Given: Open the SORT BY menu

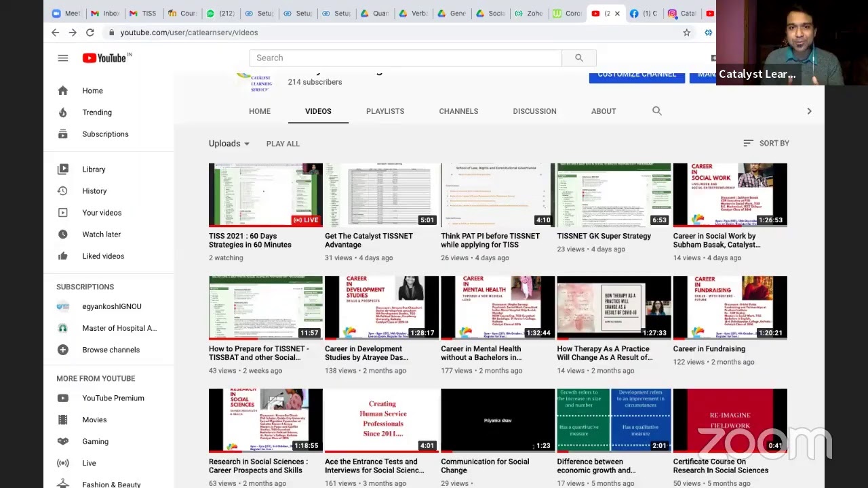Looking at the screenshot, I should click(x=766, y=144).
